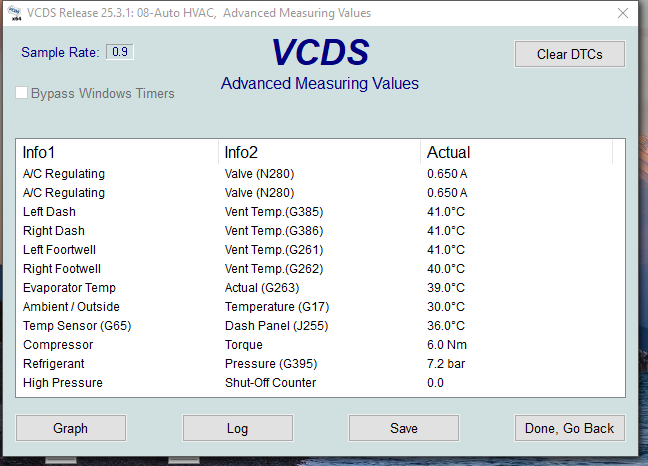Click the Clear DTCs button
The width and height of the screenshot is (648, 466).
tap(569, 54)
